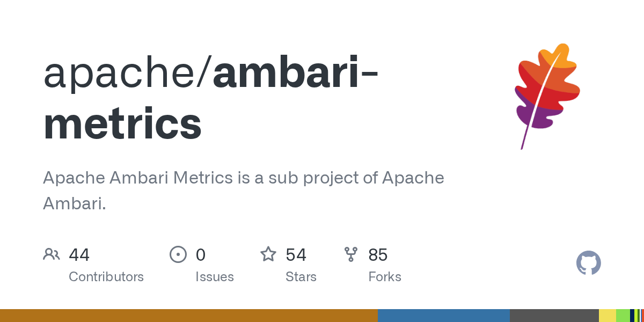Click the blue segment of language bar
Viewport: 644px width, 322px height.
tap(444, 316)
